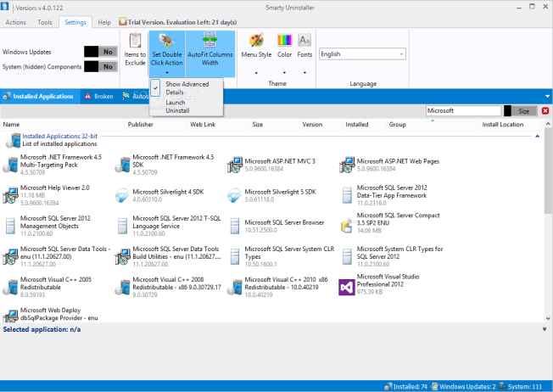
Task: Sort by the Publisher column header
Action: tap(140, 124)
